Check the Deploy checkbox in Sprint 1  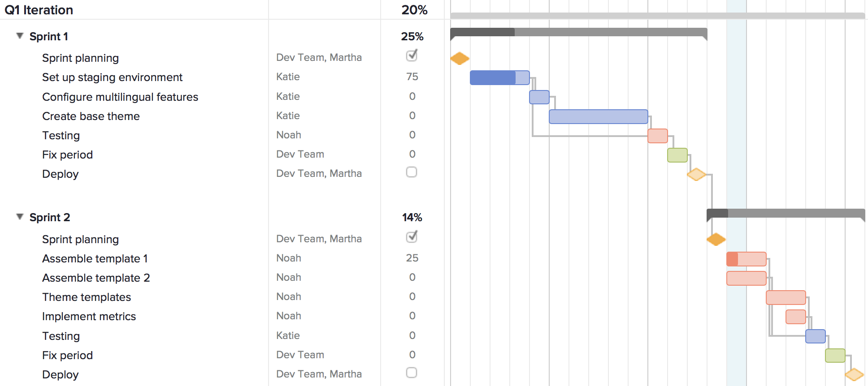tap(412, 172)
